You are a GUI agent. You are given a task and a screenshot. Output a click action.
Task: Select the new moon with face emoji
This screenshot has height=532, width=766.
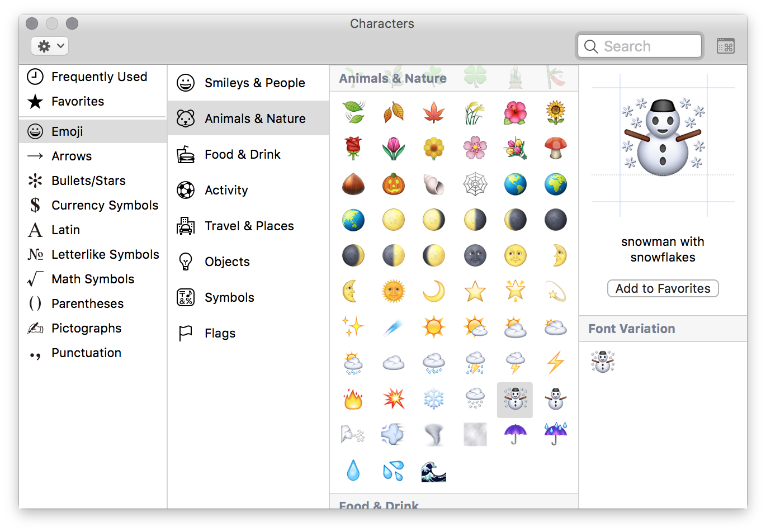(475, 255)
